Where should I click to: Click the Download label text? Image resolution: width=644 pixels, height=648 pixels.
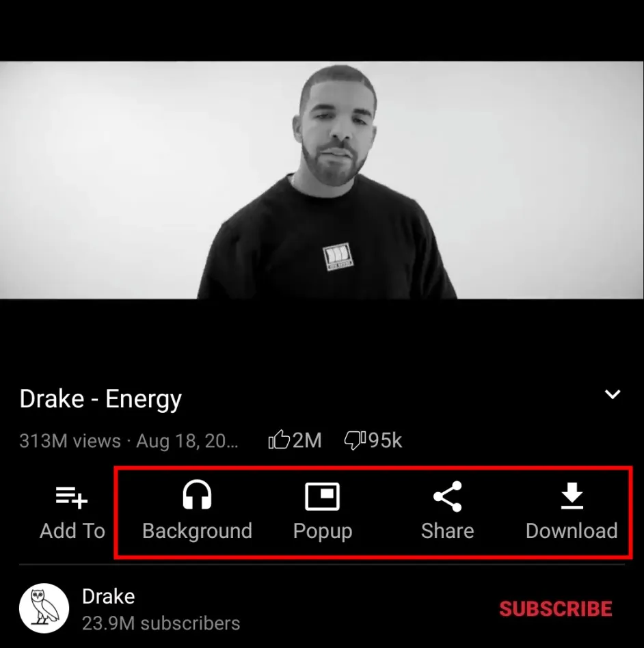pos(572,531)
